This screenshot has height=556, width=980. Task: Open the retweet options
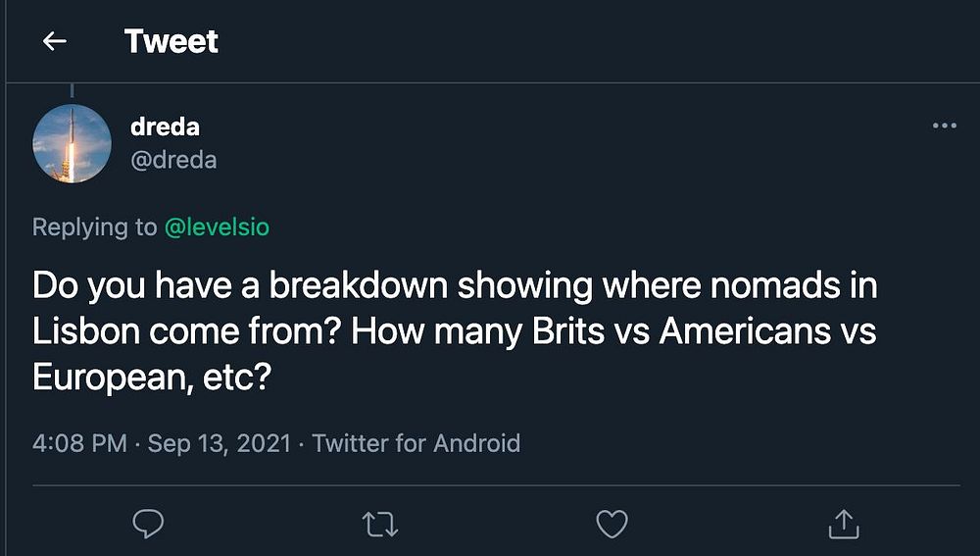[x=380, y=525]
